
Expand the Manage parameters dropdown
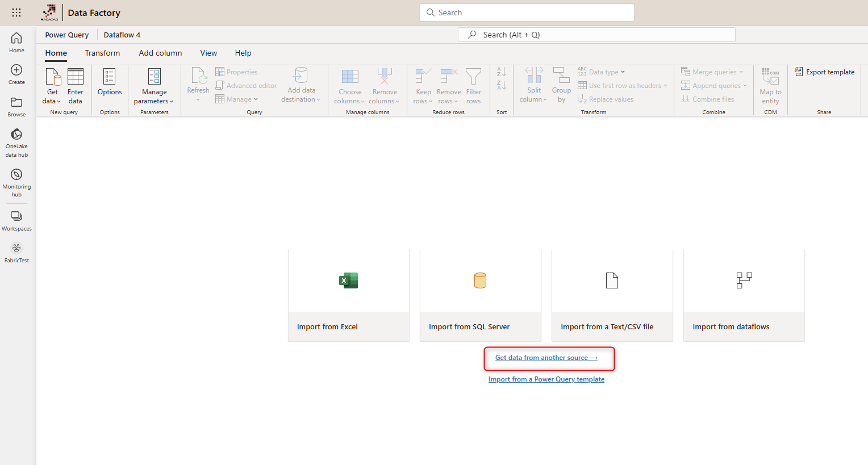point(154,101)
